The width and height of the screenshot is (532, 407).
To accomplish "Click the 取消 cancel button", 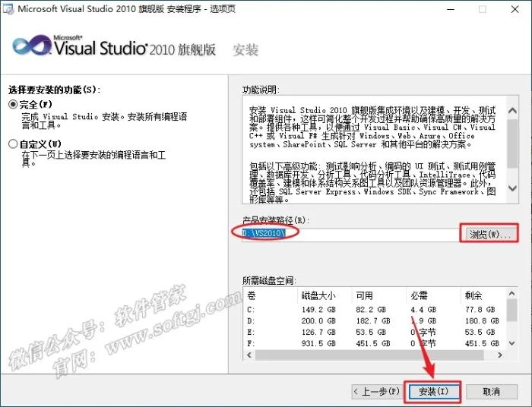I will (x=491, y=391).
